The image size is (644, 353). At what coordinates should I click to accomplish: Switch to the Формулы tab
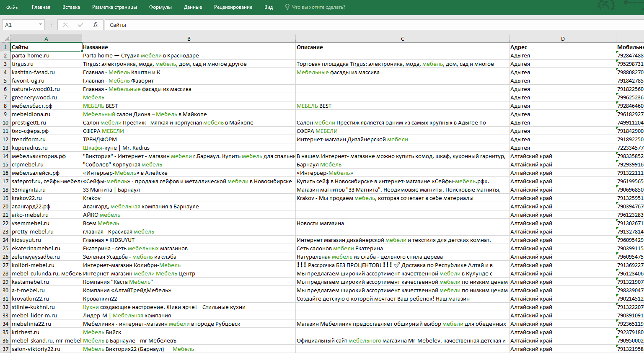pos(160,7)
